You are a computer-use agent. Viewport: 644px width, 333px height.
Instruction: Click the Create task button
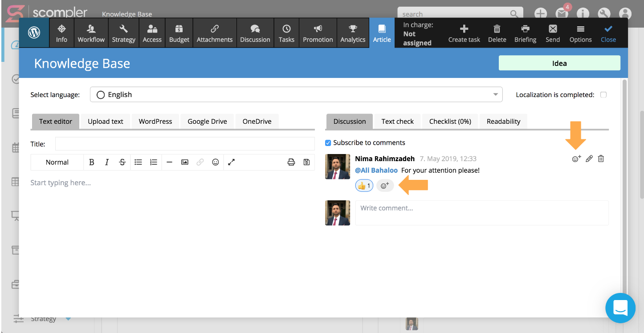point(464,34)
